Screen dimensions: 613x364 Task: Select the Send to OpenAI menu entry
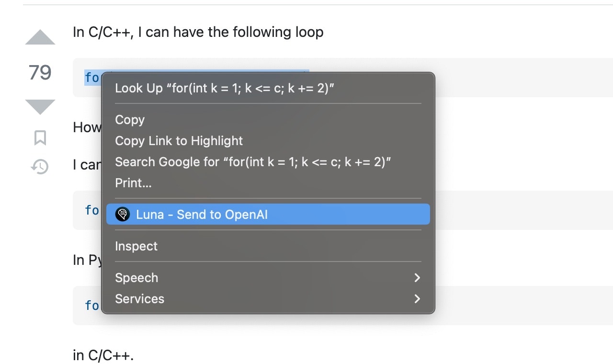click(202, 214)
